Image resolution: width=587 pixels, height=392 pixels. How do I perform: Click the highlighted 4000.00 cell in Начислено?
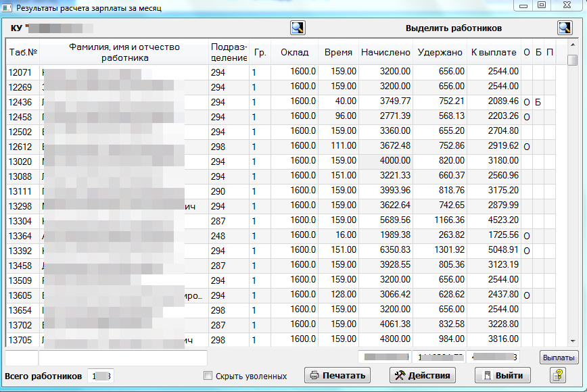click(385, 161)
